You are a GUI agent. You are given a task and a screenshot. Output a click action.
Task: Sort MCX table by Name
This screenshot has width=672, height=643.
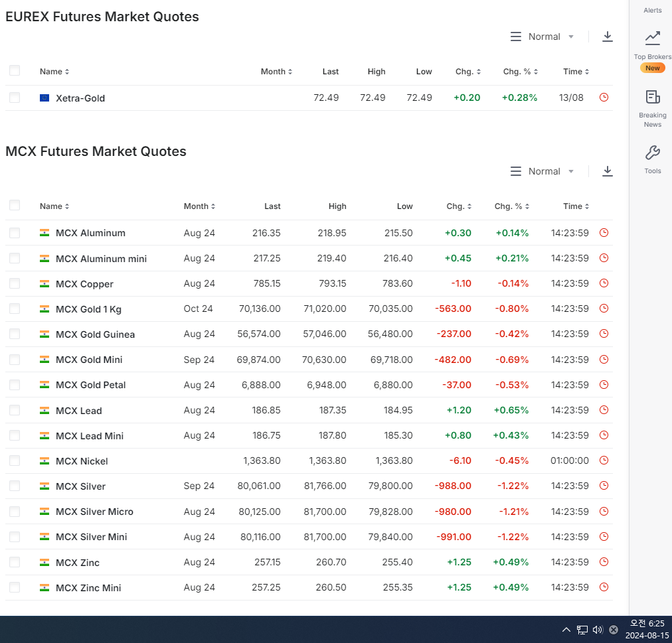54,206
